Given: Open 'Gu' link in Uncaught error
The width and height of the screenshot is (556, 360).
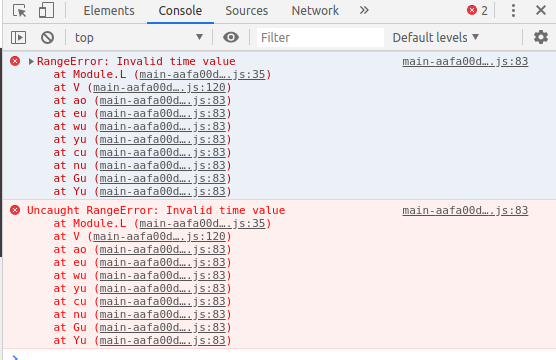Looking at the screenshot, I should click(x=162, y=327).
